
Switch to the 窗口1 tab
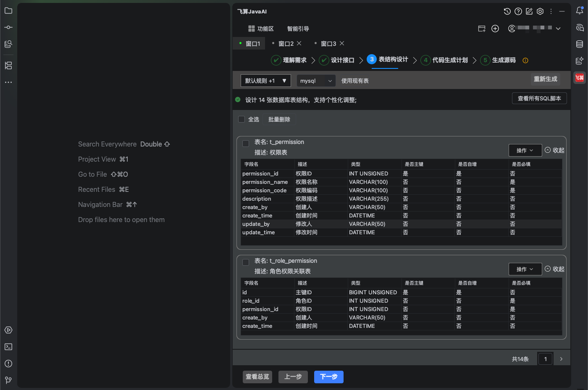click(x=249, y=44)
